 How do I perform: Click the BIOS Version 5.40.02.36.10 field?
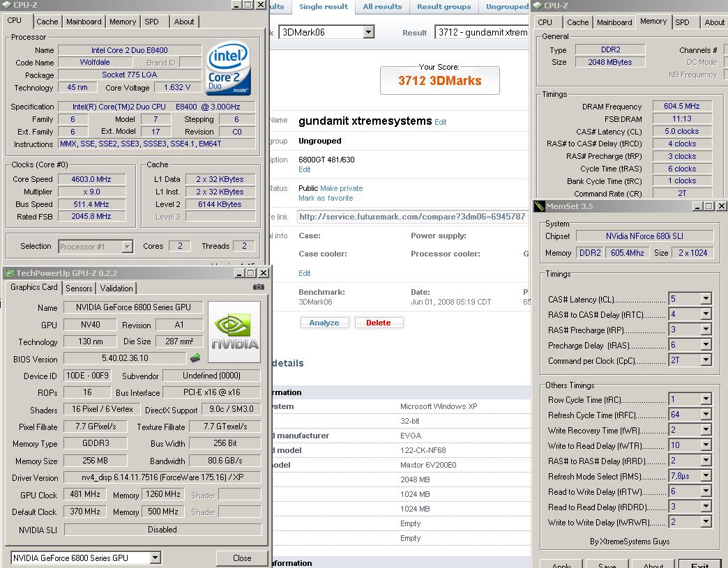125,358
